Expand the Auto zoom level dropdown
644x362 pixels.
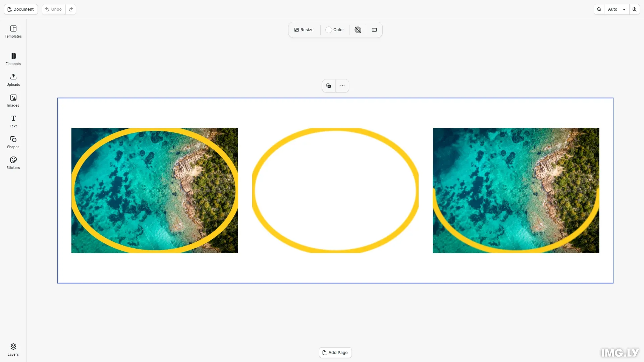point(617,9)
